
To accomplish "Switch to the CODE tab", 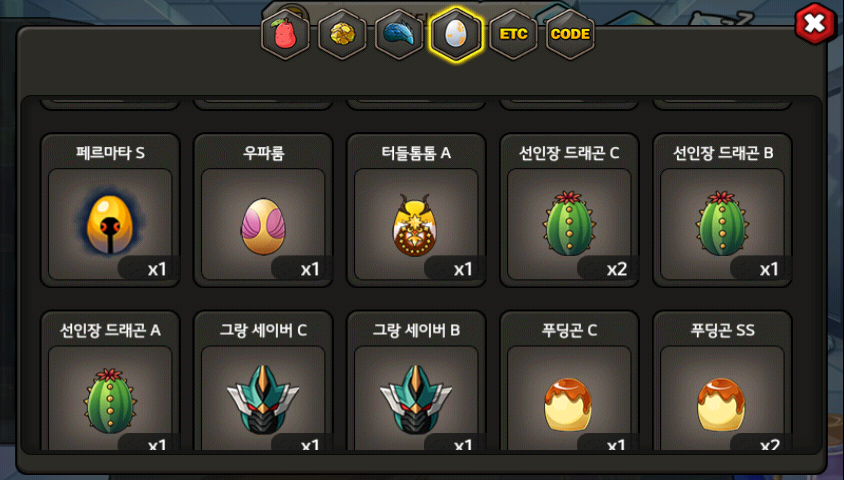I will click(x=571, y=34).
